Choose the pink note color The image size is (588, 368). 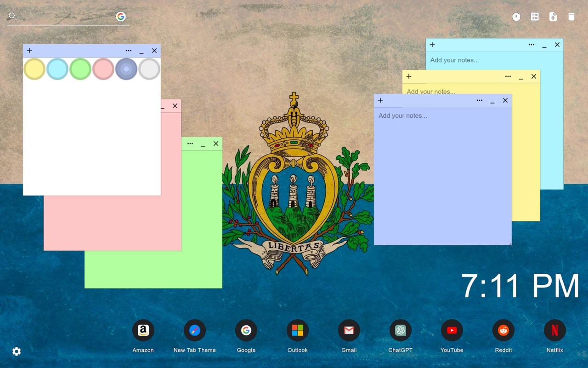(103, 69)
